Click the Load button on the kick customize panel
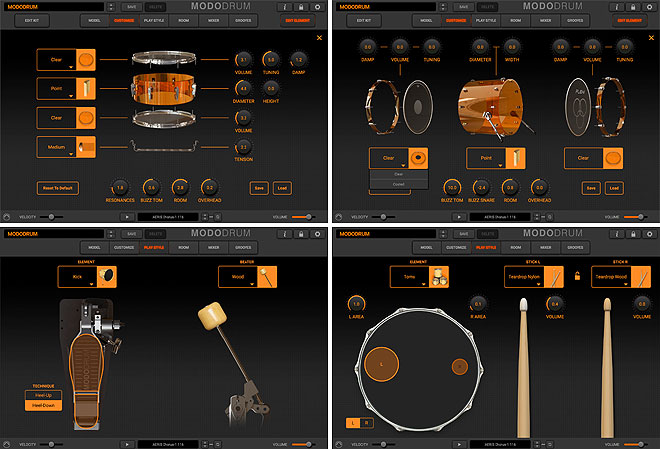This screenshot has width=660, height=449. point(614,187)
